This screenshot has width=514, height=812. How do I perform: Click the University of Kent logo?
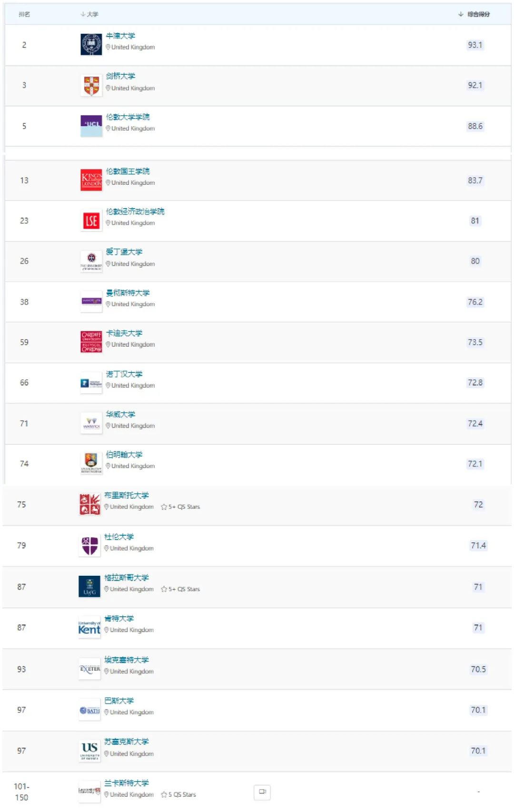pyautogui.click(x=89, y=628)
